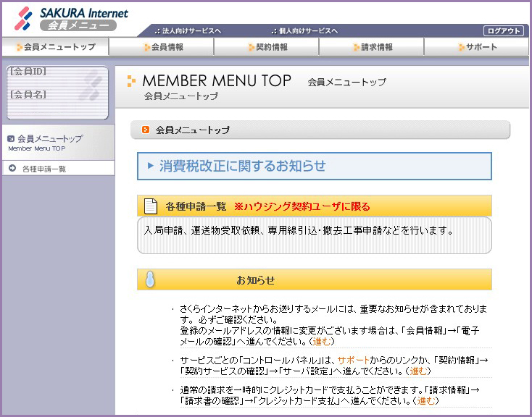
Task: Click the 進む link in the credit card notice
Action: click(x=426, y=400)
